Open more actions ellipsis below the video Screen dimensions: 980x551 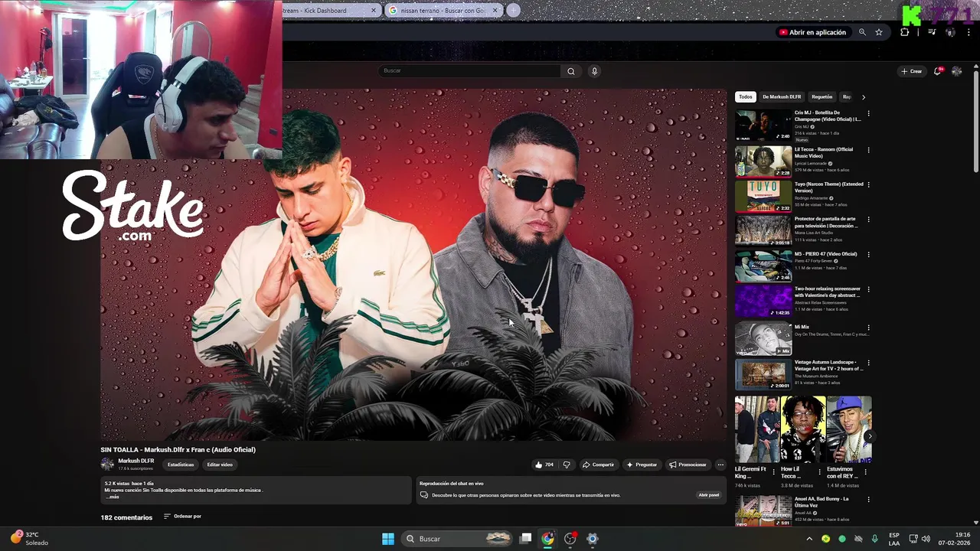[x=720, y=465]
